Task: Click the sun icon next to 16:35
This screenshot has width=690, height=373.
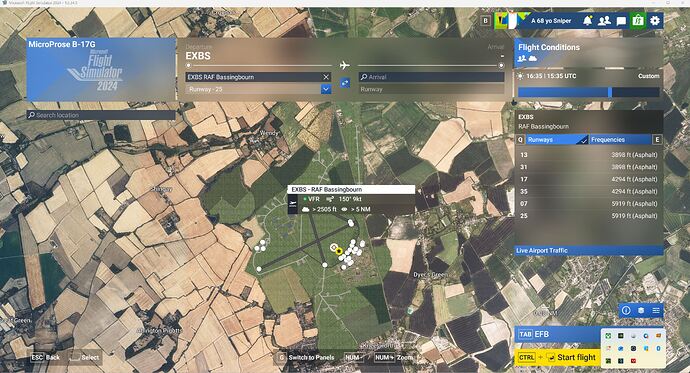Action: (x=521, y=76)
